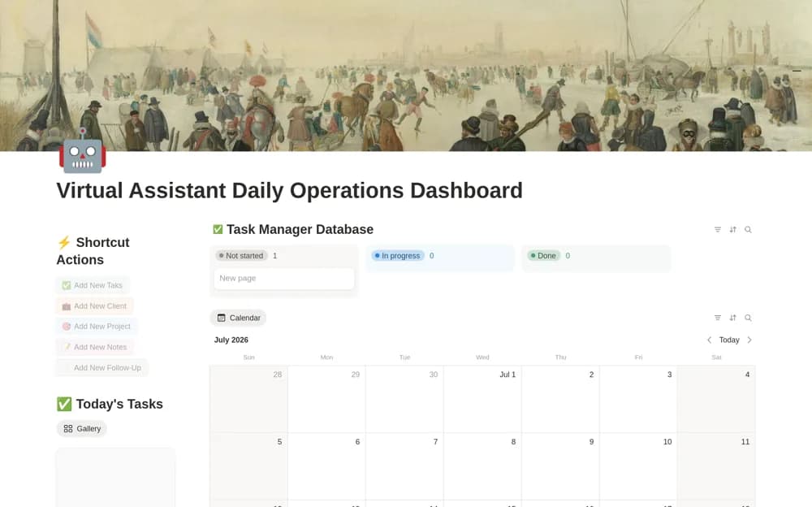Image resolution: width=812 pixels, height=507 pixels.
Task: Click June 30 calendar cell
Action: (x=404, y=399)
